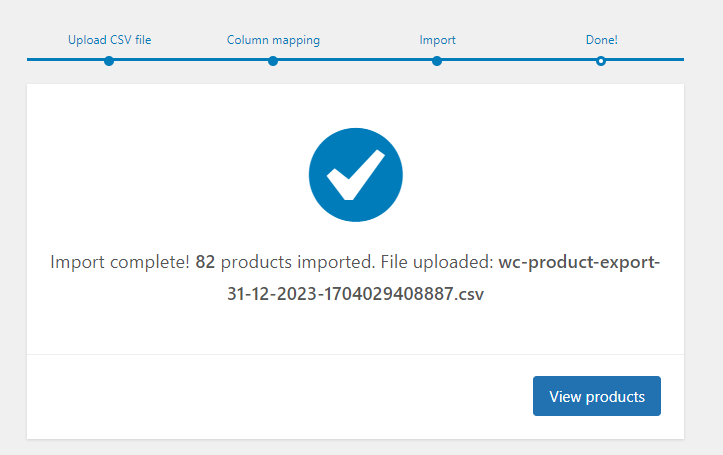The width and height of the screenshot is (723, 455).
Task: Click the File uploaded: label text
Action: pos(437,262)
